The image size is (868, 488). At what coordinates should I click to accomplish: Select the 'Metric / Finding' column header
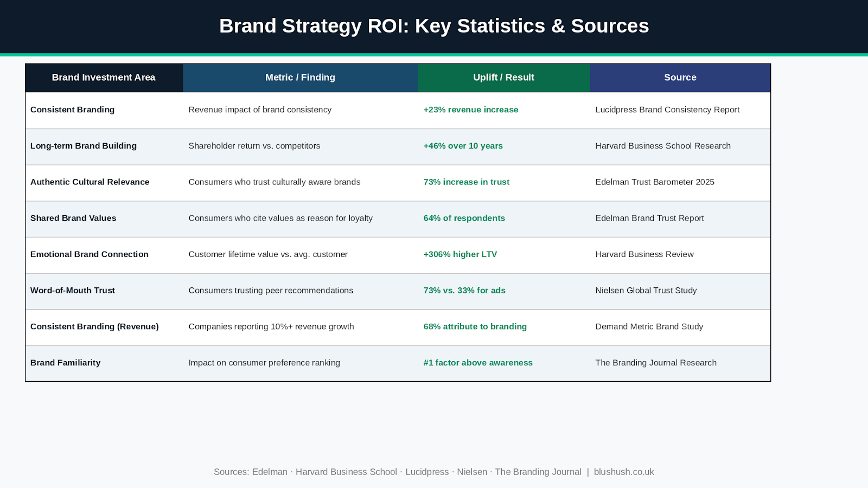pyautogui.click(x=300, y=78)
